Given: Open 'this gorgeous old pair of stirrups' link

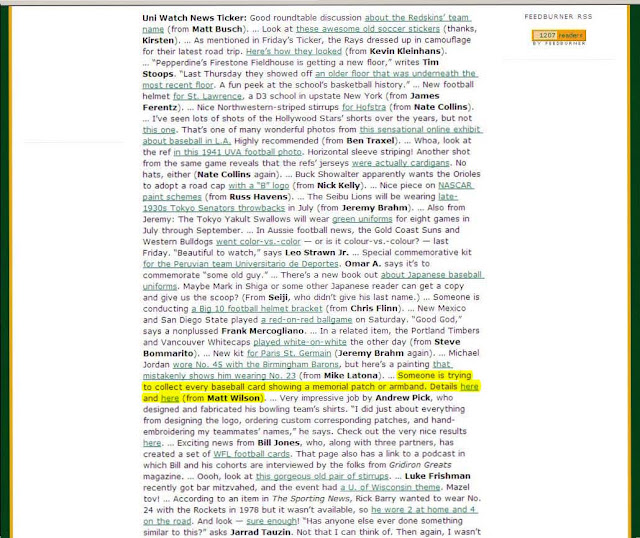Looking at the screenshot, I should (x=322, y=477).
